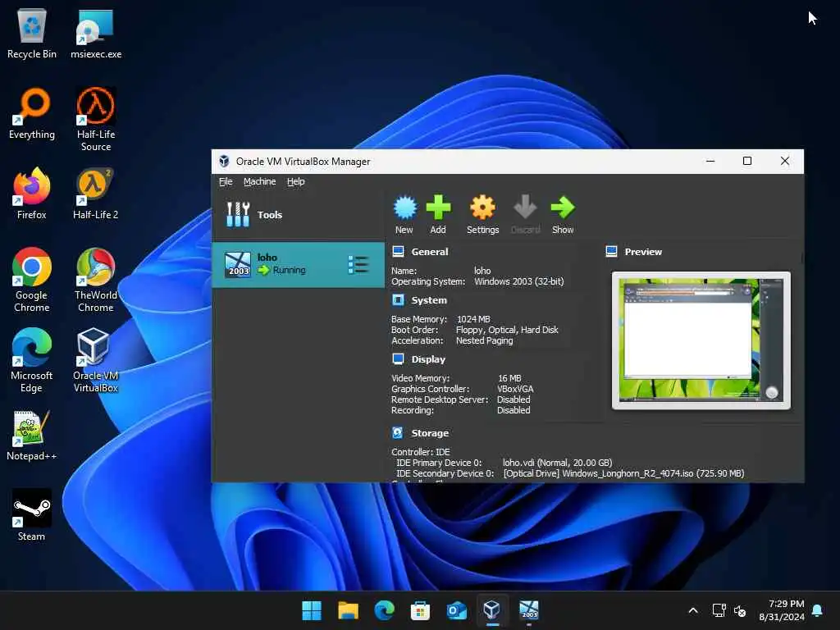
Task: Select the Half-Life Source desktop icon
Action: coord(96,120)
